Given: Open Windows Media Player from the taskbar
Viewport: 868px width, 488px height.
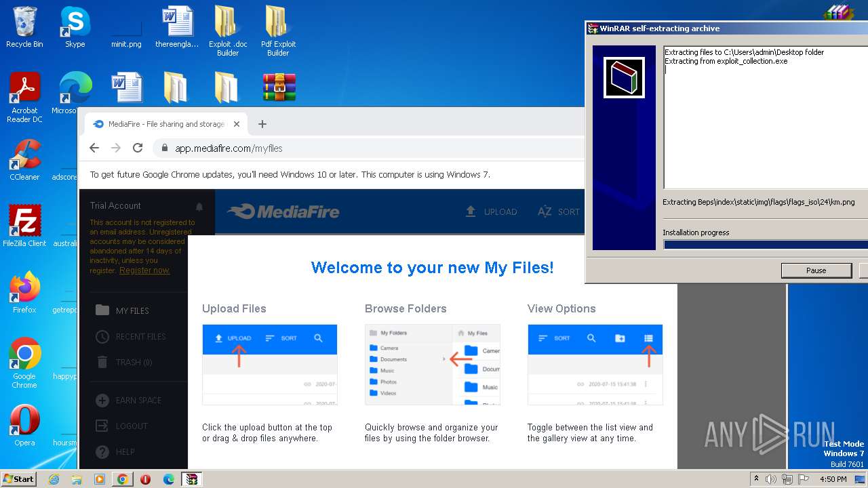Looking at the screenshot, I should pos(100,479).
